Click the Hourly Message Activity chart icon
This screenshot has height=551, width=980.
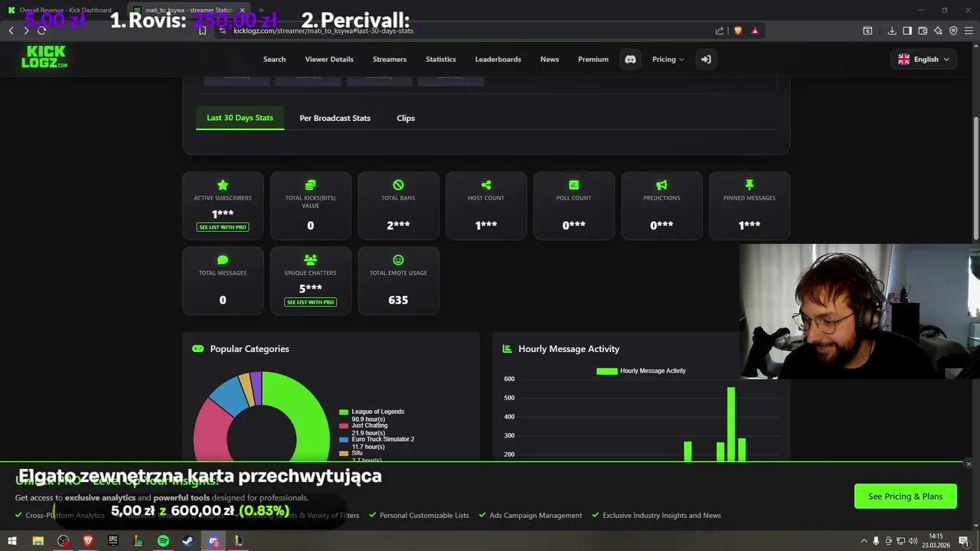point(507,348)
